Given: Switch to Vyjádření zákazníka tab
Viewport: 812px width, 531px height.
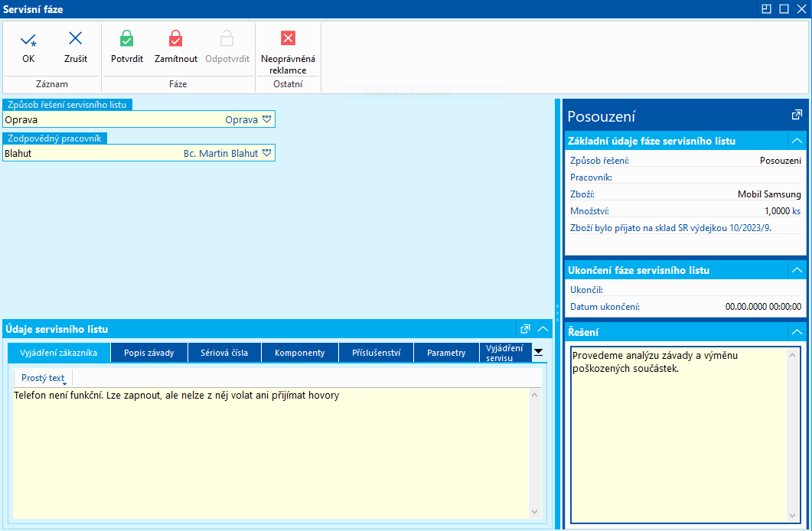Looking at the screenshot, I should [x=58, y=353].
